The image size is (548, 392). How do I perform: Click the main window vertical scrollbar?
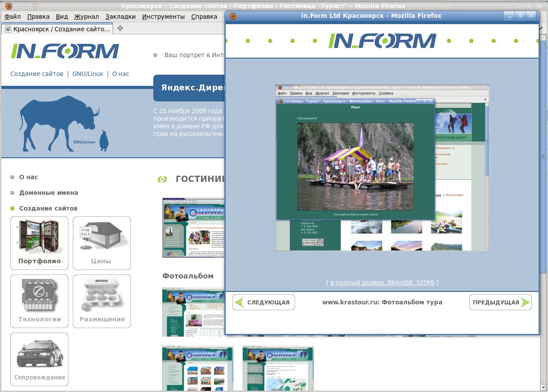544,156
